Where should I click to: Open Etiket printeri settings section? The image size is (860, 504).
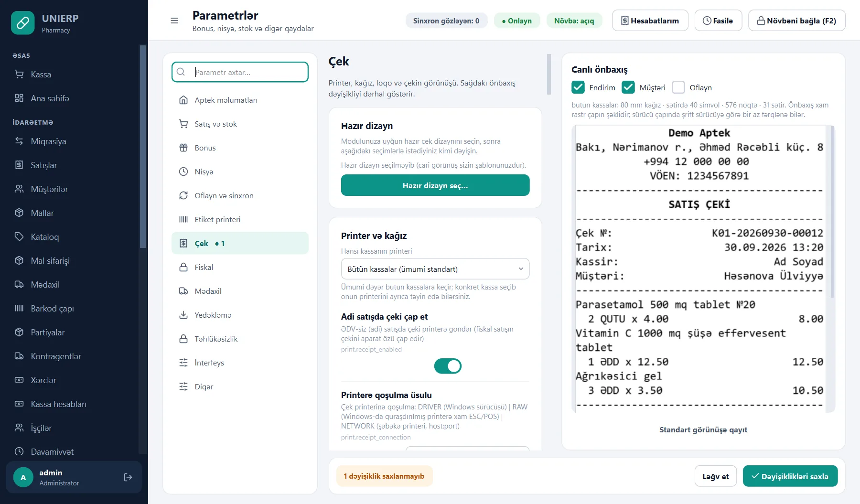240,220
